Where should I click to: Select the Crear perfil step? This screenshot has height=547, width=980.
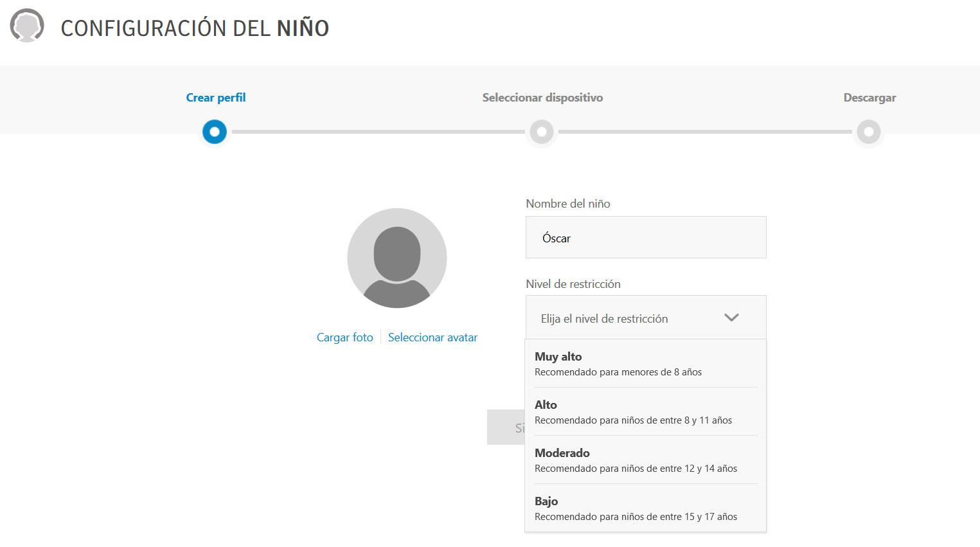[216, 98]
